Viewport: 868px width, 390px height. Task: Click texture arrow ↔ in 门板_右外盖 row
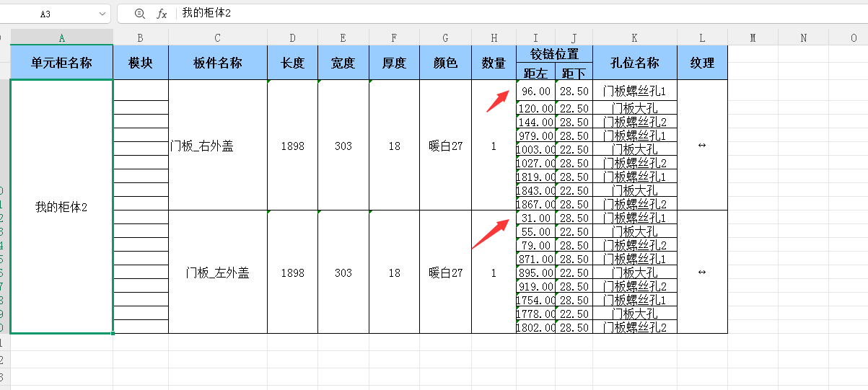click(x=702, y=146)
